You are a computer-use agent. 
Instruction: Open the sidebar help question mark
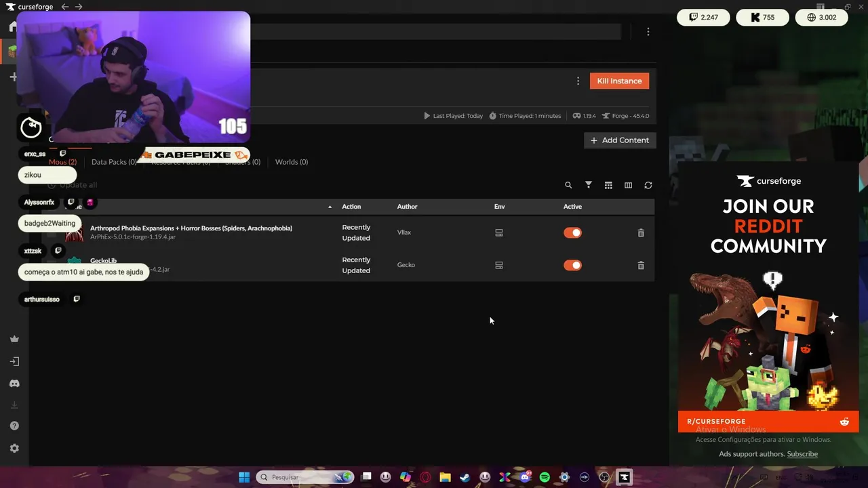point(14,426)
